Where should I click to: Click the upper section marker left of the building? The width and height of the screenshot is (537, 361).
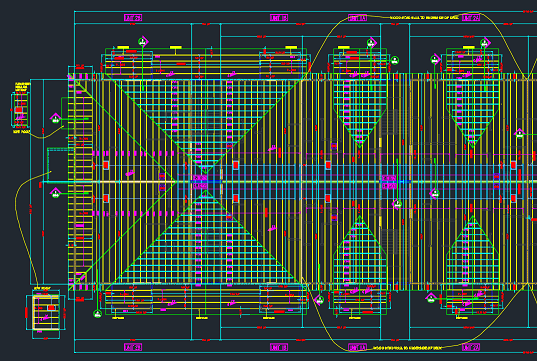[x=55, y=119]
